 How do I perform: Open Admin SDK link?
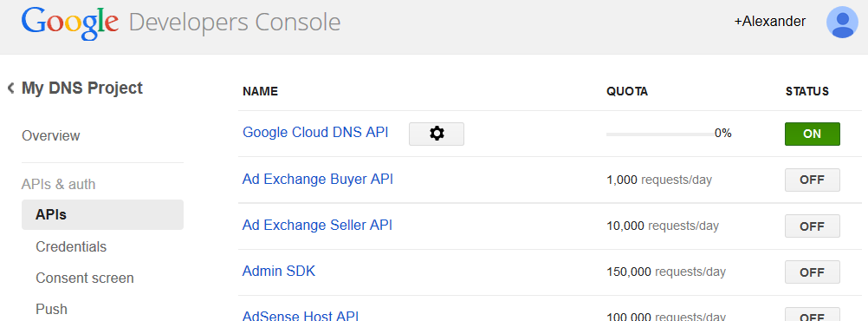pyautogui.click(x=279, y=271)
